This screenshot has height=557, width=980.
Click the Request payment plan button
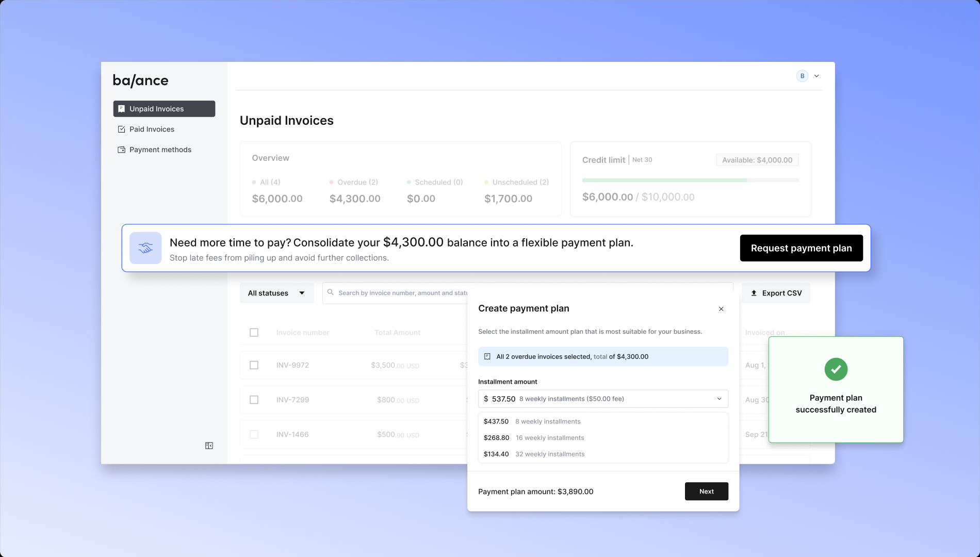tap(801, 248)
